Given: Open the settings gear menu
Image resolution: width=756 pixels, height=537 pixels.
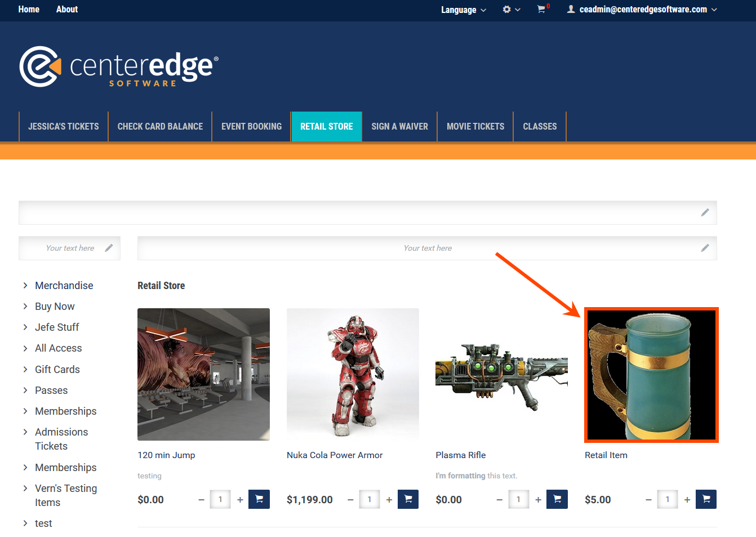Looking at the screenshot, I should 511,10.
